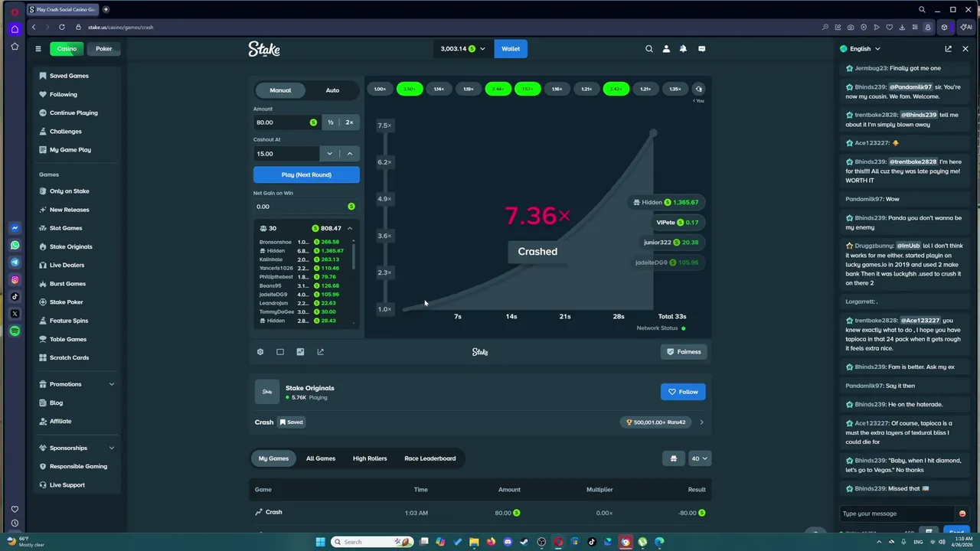
Task: Open the game pop-out icon
Action: (x=320, y=352)
